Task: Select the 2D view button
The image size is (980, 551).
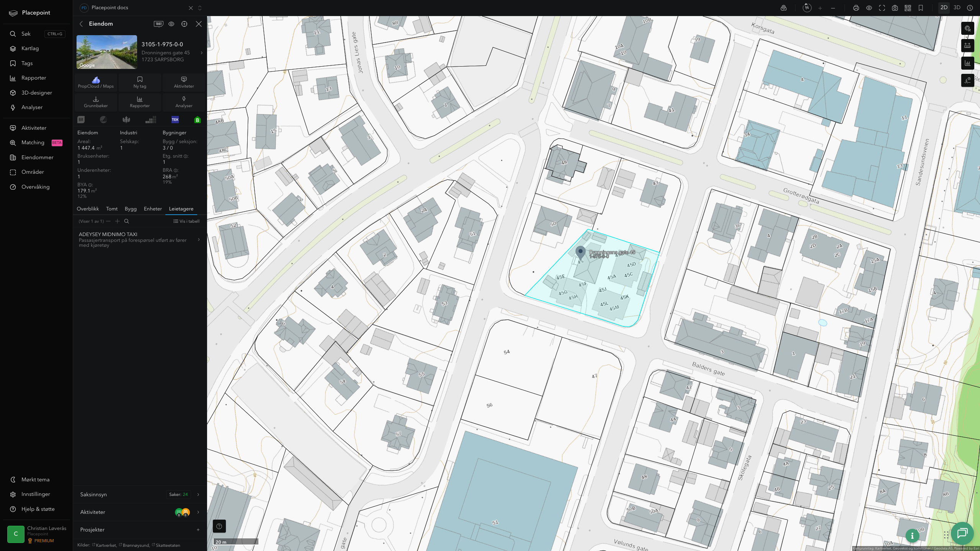Action: 944,8
